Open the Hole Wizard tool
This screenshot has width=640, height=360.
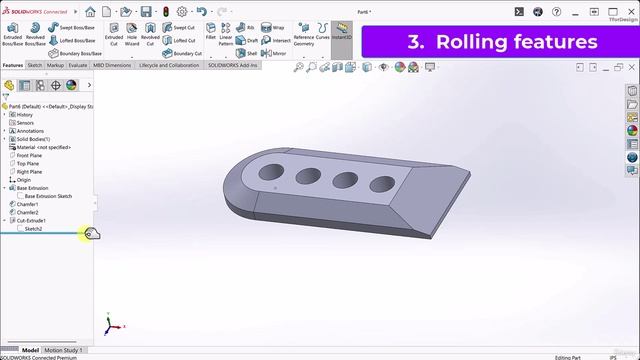point(132,34)
